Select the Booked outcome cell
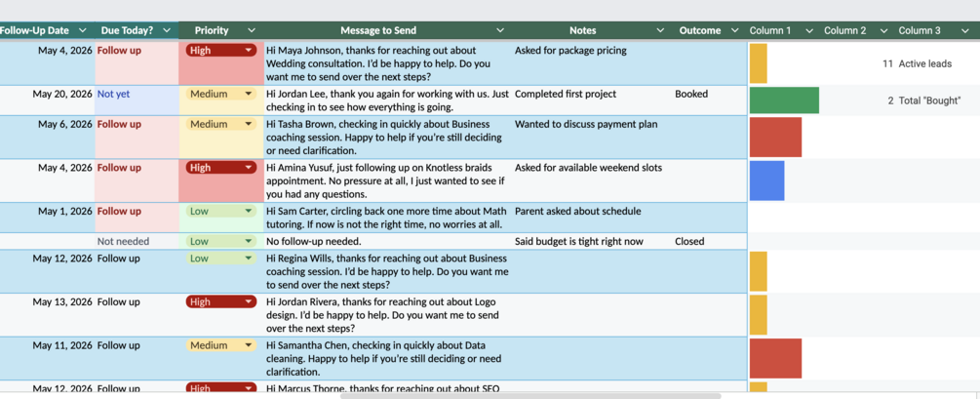The width and height of the screenshot is (980, 399). 709,100
